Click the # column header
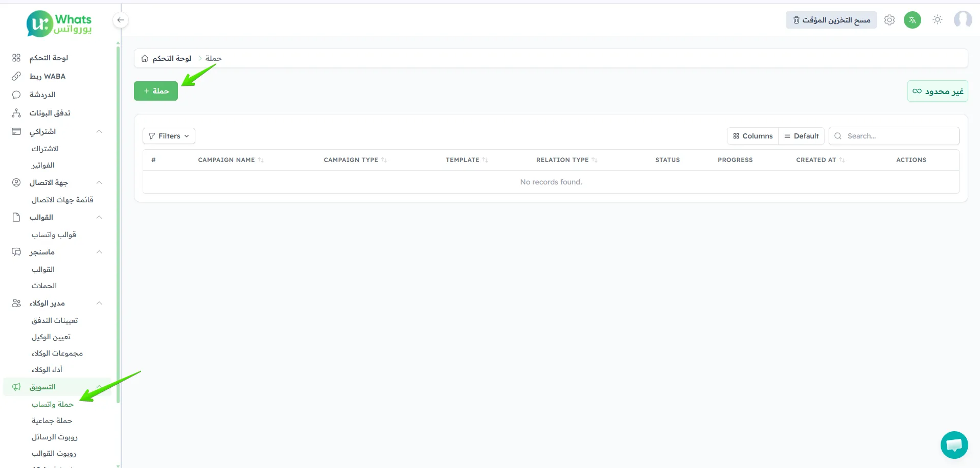The height and width of the screenshot is (468, 980). pos(153,160)
